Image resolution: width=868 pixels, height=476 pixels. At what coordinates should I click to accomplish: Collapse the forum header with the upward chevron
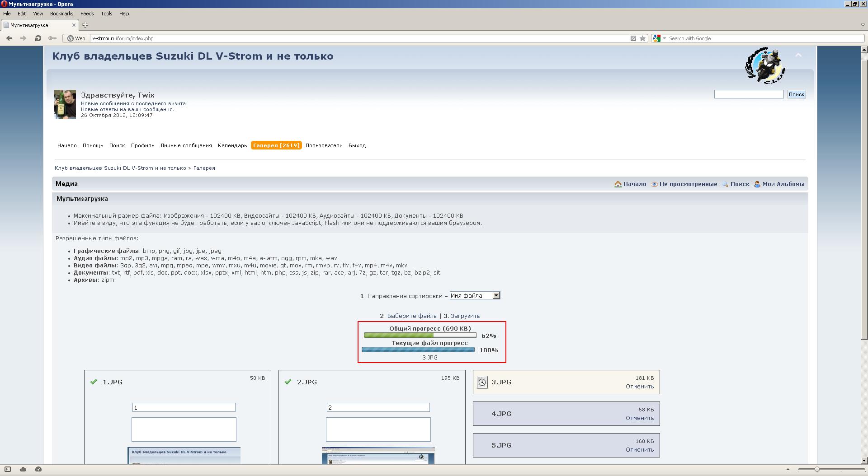[x=798, y=55]
